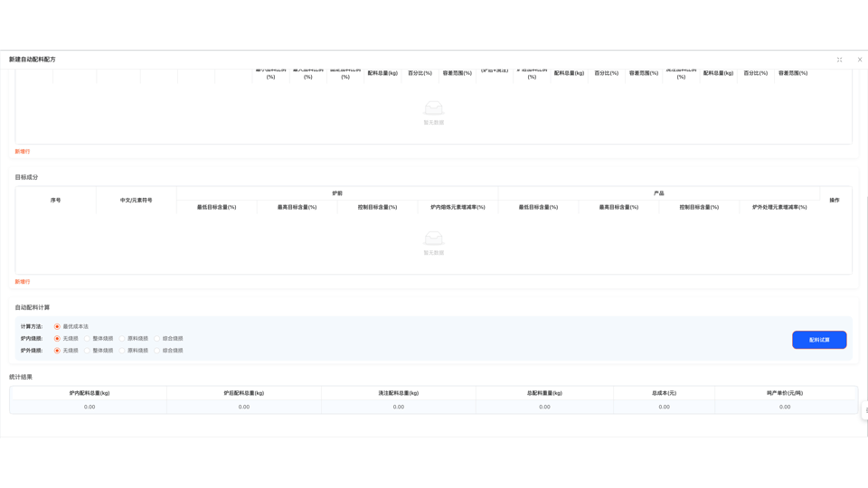Click 新增行 under the 目标成分 table
The image size is (868, 488).
click(x=22, y=282)
